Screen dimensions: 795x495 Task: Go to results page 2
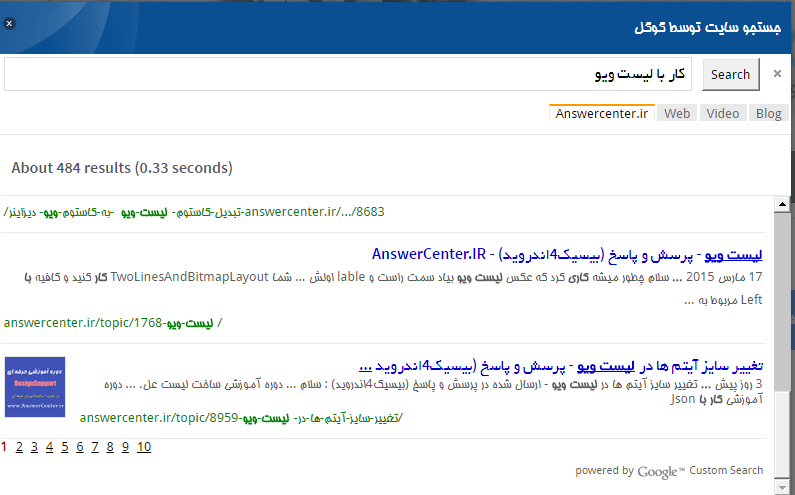click(x=19, y=447)
